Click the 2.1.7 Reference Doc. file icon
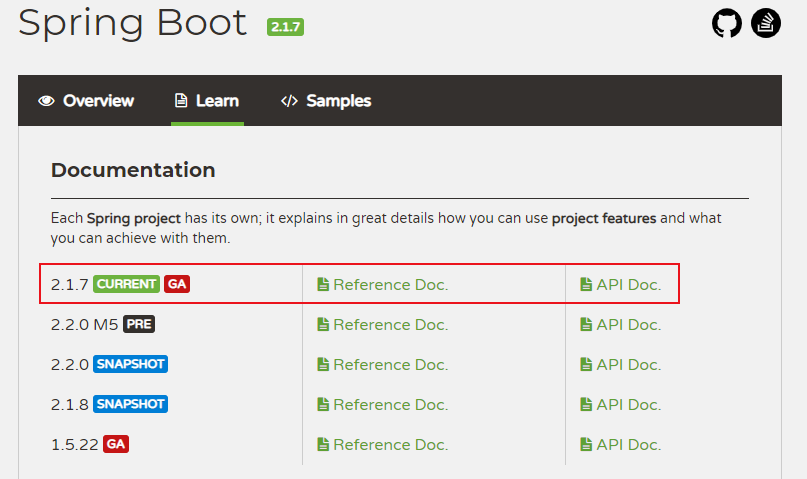 (323, 285)
